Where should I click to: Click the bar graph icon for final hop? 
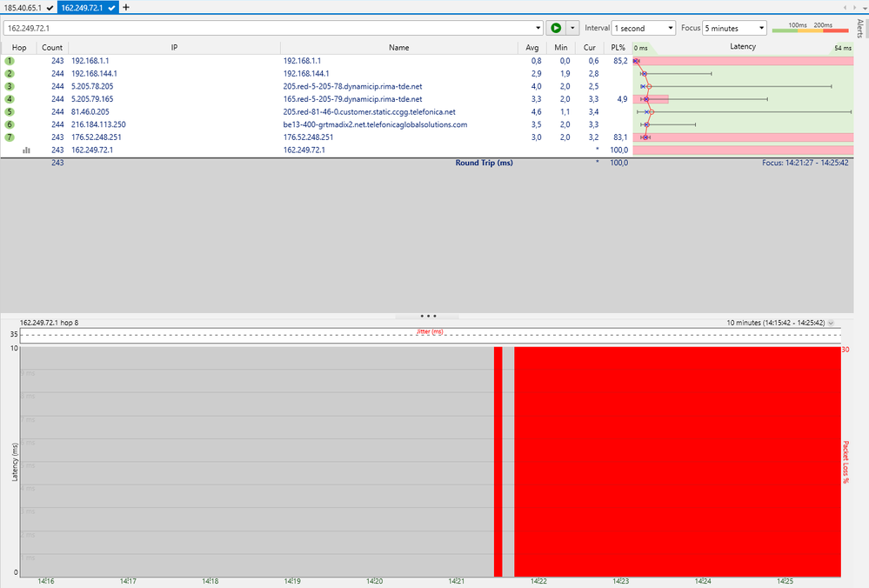[x=26, y=150]
